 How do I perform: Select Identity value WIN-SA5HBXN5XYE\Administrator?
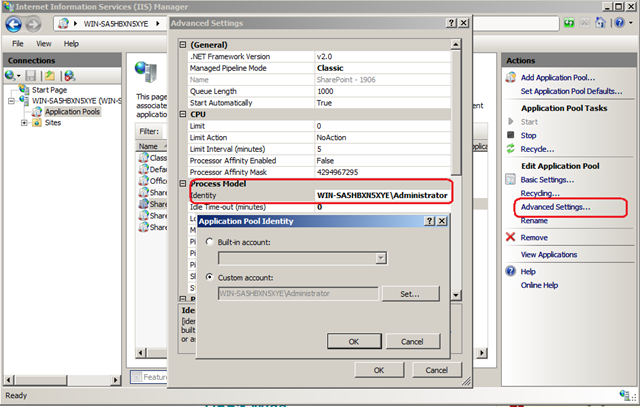click(x=382, y=195)
